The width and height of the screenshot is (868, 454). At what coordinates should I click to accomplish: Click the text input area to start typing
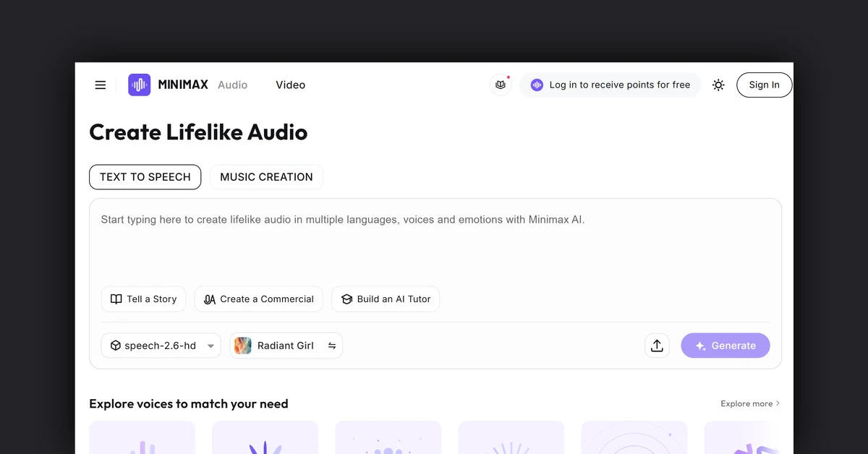tap(434, 239)
